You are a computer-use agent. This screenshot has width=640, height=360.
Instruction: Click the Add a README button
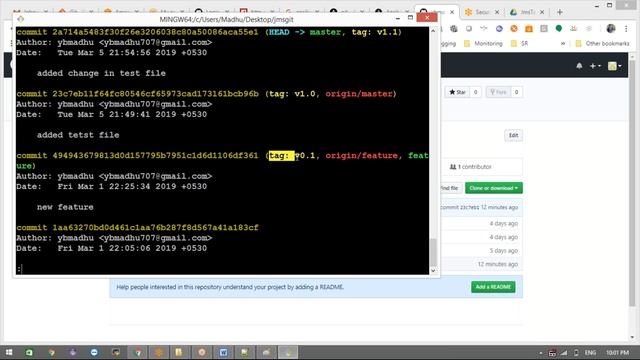(493, 287)
